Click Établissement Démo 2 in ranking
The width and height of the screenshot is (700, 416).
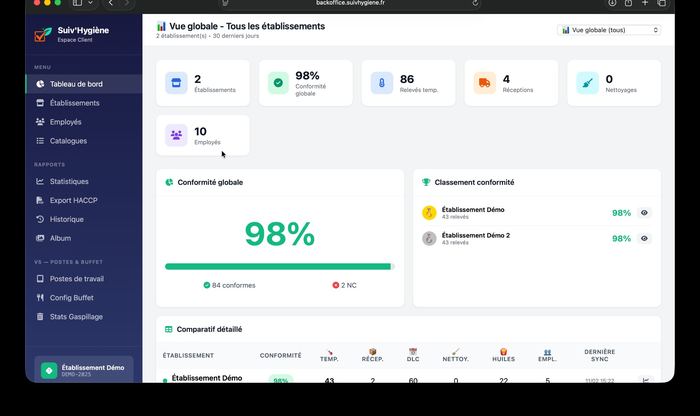475,235
